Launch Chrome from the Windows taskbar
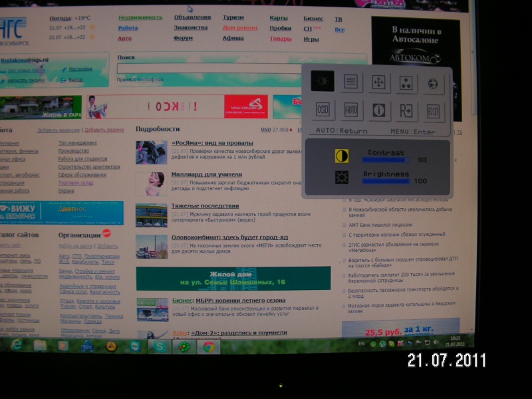The height and width of the screenshot is (399, 532). [x=208, y=346]
